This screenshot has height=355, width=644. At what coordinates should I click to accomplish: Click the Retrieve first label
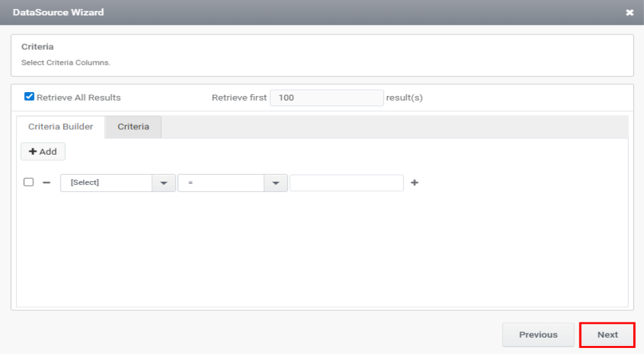pyautogui.click(x=239, y=98)
